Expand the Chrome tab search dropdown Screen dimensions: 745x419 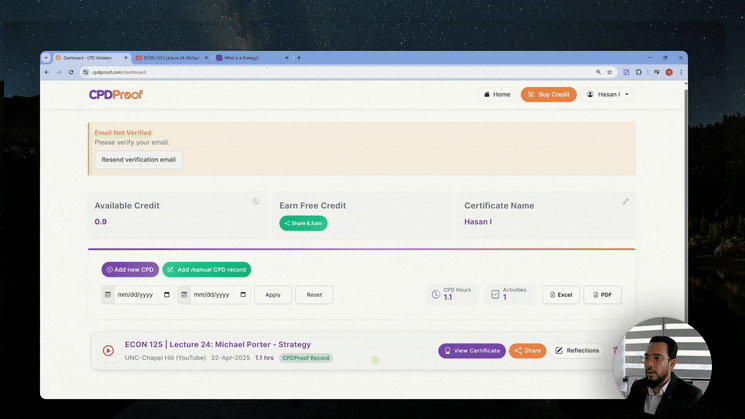click(46, 58)
